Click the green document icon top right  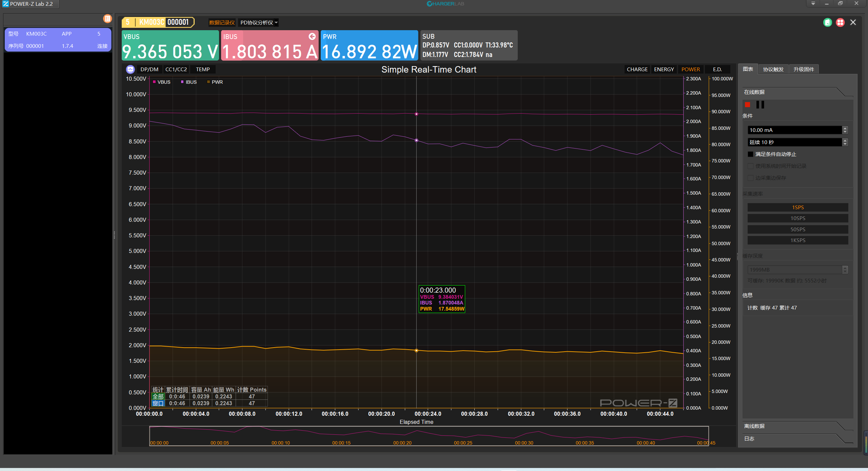click(827, 22)
